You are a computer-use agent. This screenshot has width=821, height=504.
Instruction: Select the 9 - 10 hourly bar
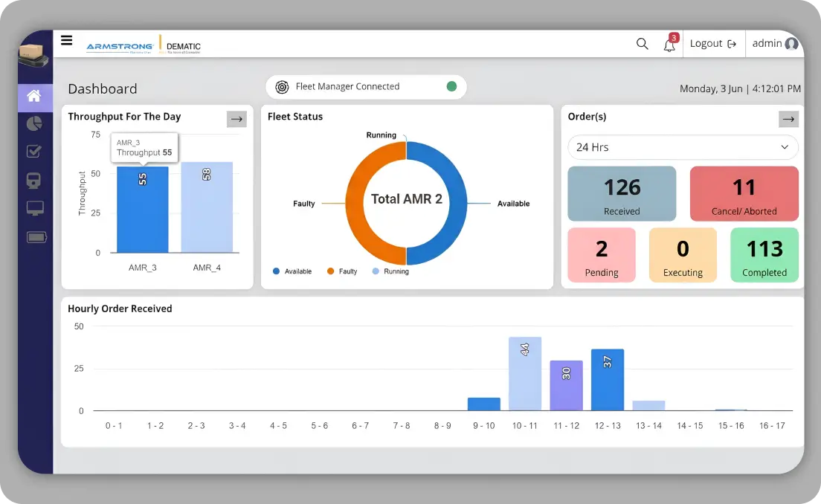(x=484, y=404)
